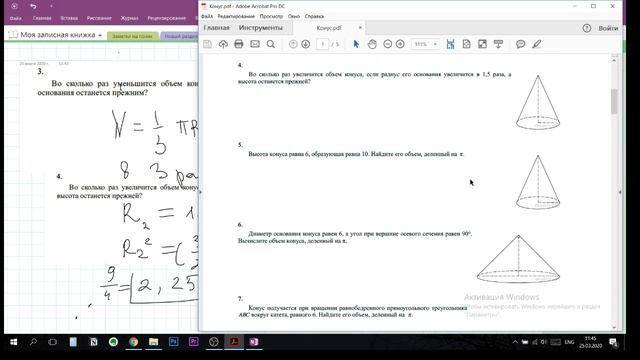Open the Окно menu in Acrobat

[293, 16]
